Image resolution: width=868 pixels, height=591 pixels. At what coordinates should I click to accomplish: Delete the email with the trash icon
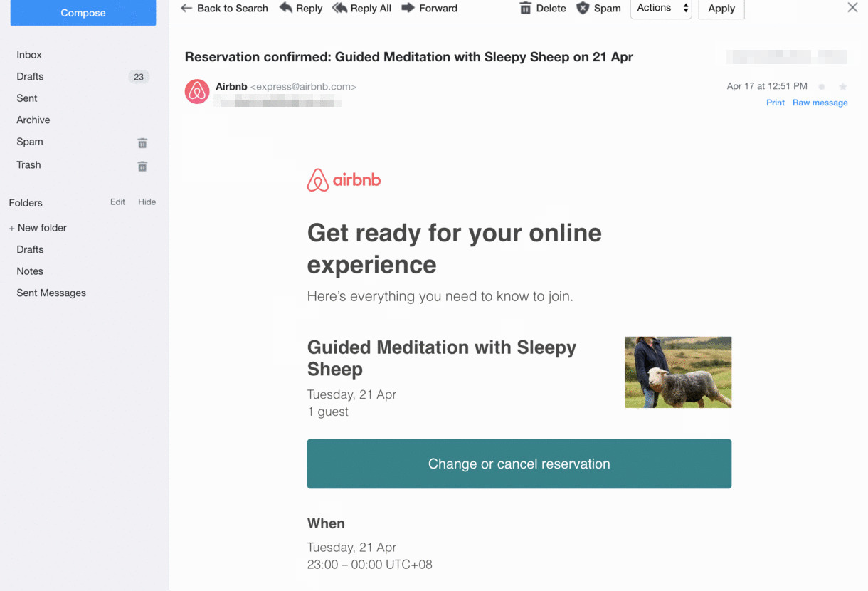525,8
